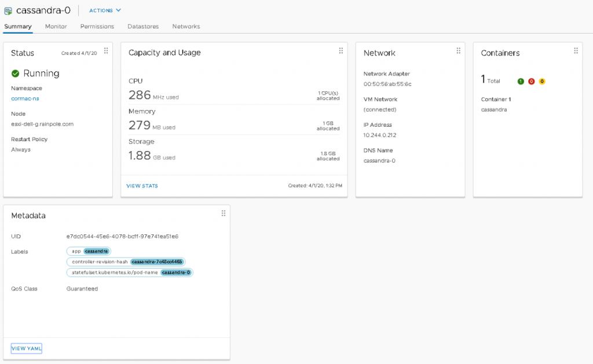Click the Status card drag handle
593x364 pixels.
coord(106,50)
